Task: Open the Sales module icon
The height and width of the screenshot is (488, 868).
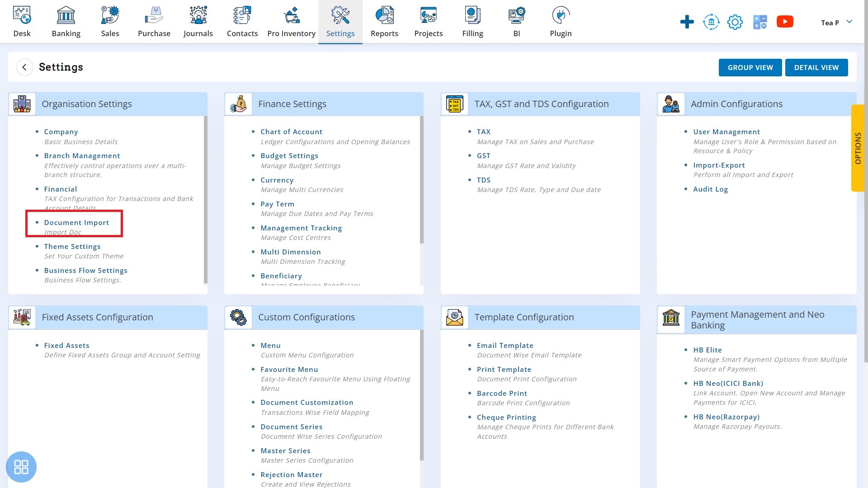Action: (x=110, y=15)
